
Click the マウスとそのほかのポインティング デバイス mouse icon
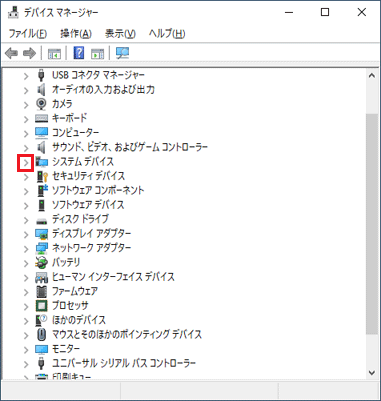point(41,334)
